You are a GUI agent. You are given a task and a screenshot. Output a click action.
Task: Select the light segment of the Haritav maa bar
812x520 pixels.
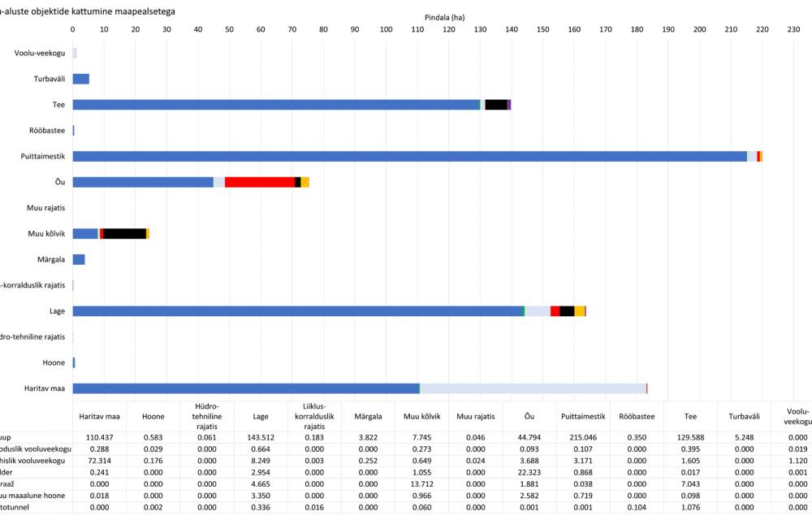pos(533,388)
